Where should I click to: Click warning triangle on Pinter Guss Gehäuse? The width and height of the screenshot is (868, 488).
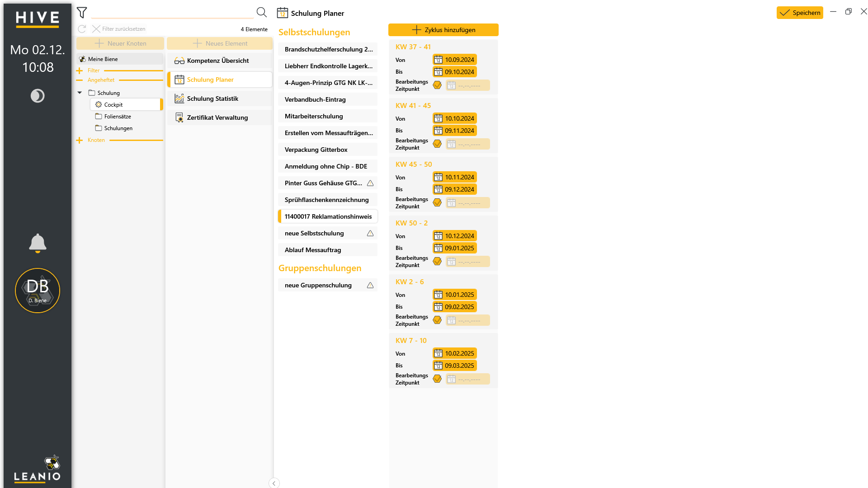[370, 183]
